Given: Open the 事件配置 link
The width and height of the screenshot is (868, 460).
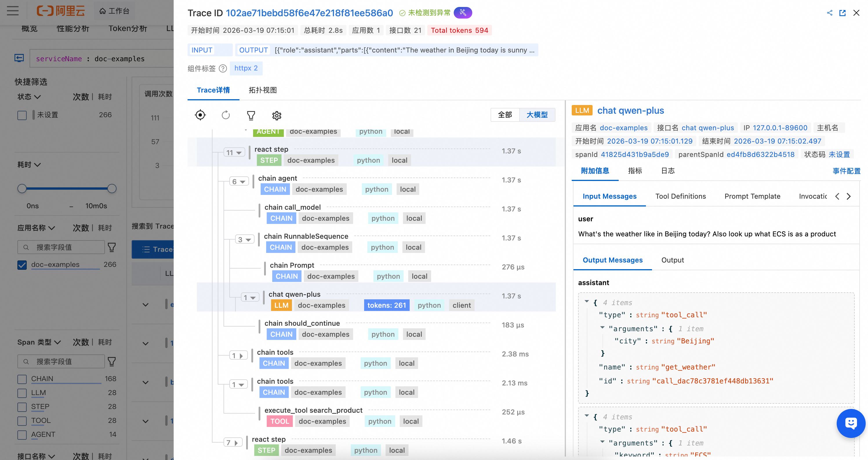Looking at the screenshot, I should (847, 171).
